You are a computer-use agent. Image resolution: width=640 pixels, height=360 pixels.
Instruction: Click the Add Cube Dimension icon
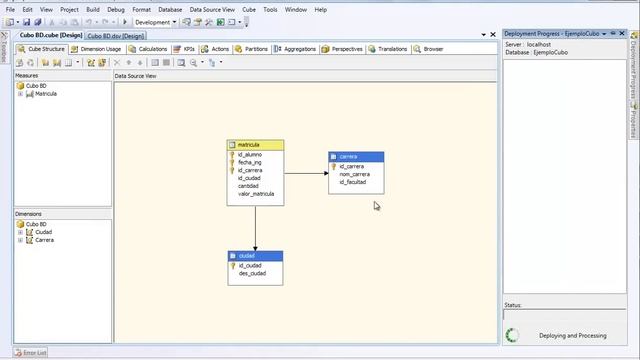(x=91, y=62)
